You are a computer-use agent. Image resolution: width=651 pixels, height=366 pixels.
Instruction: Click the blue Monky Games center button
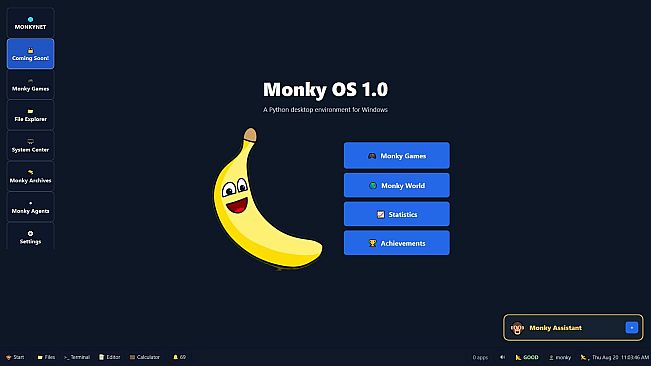pos(396,156)
